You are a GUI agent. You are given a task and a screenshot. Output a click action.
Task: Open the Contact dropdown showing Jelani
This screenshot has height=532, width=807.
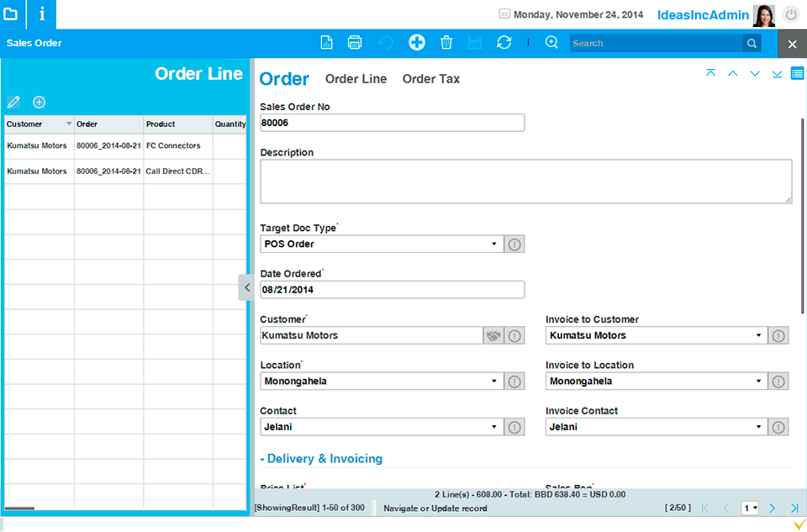pos(494,427)
